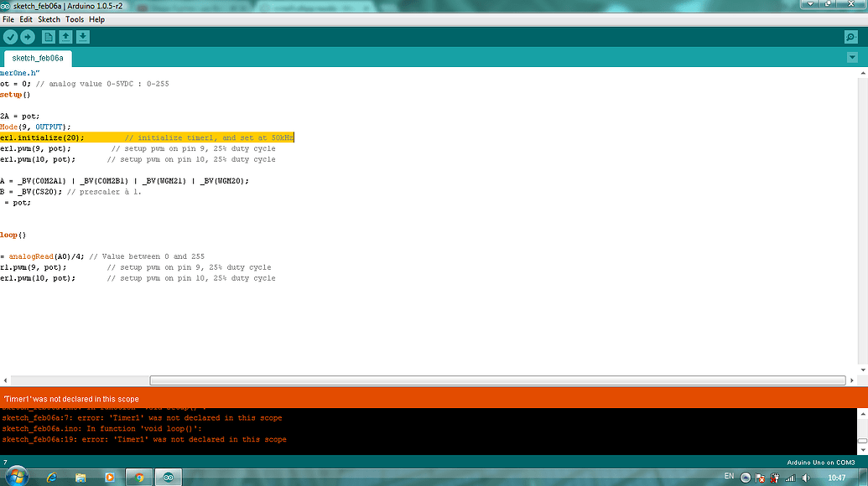Open the Tools menu
The height and width of the screenshot is (486, 868).
pos(75,18)
